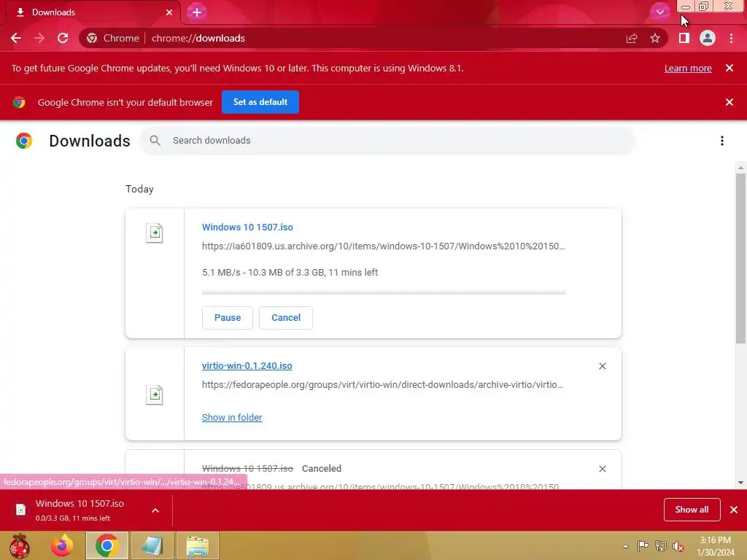Remove the canceled Windows 10 entry
The height and width of the screenshot is (560, 747).
click(602, 469)
